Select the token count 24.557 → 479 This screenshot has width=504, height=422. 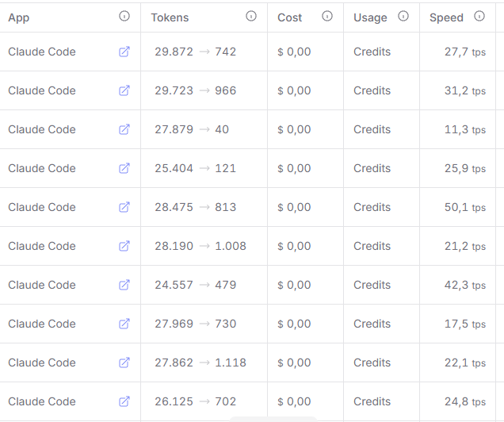(196, 285)
